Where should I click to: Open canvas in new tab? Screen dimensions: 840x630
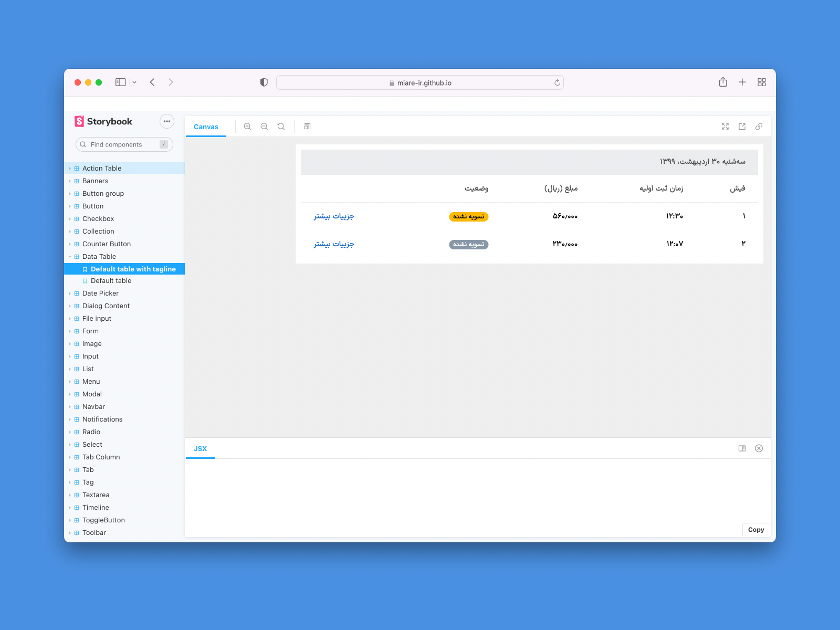742,127
